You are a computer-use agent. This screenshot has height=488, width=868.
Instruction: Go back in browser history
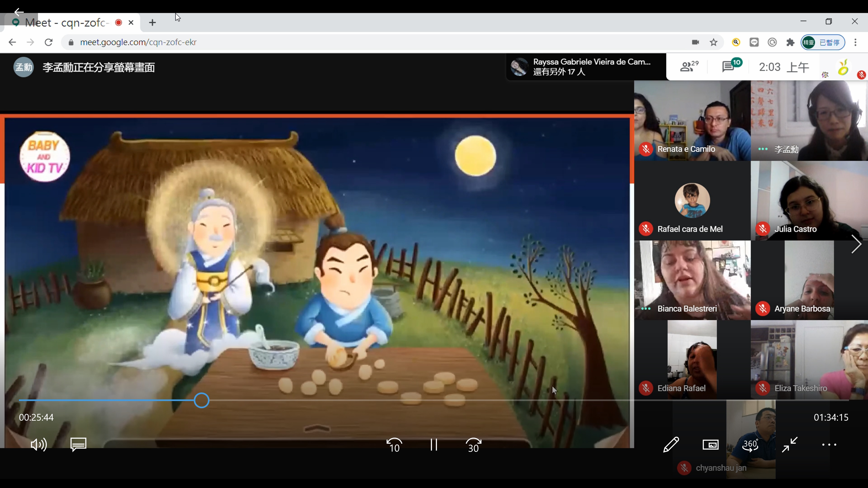pos(12,42)
